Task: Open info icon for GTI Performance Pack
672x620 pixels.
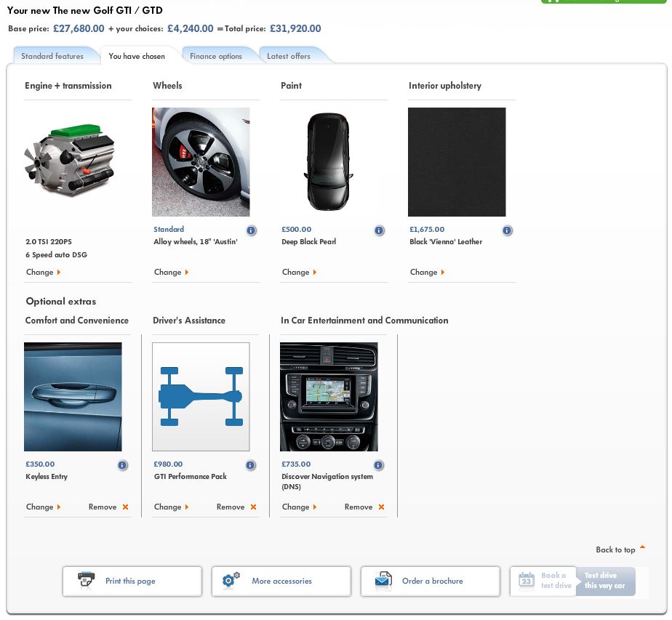Action: pos(250,465)
